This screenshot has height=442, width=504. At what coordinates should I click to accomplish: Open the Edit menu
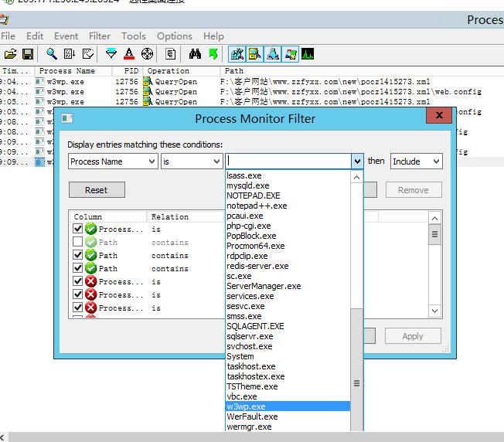coord(35,36)
